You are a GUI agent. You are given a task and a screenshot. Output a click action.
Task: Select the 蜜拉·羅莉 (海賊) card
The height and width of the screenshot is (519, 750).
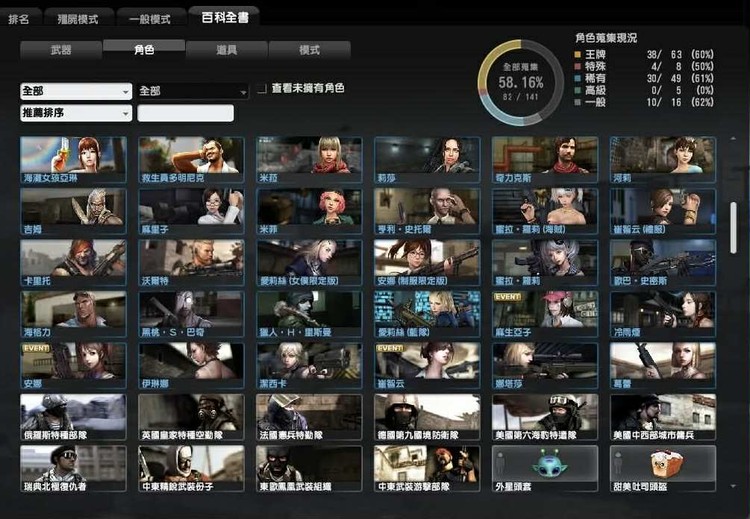tap(545, 211)
